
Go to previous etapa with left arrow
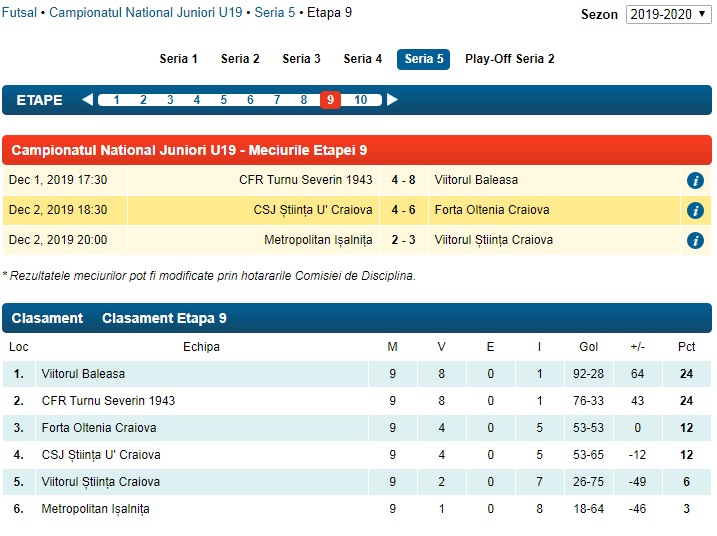87,100
